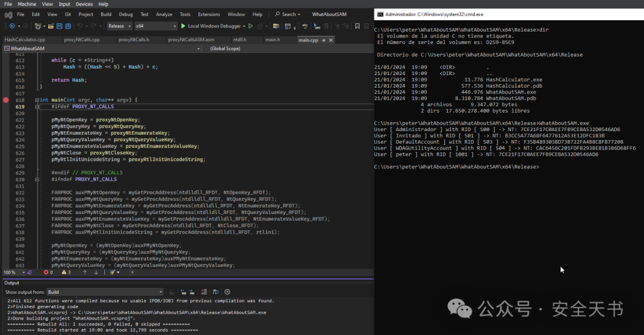Go to previous message in Output toolbar
Screen dimensions: 644x335
pos(183,292)
